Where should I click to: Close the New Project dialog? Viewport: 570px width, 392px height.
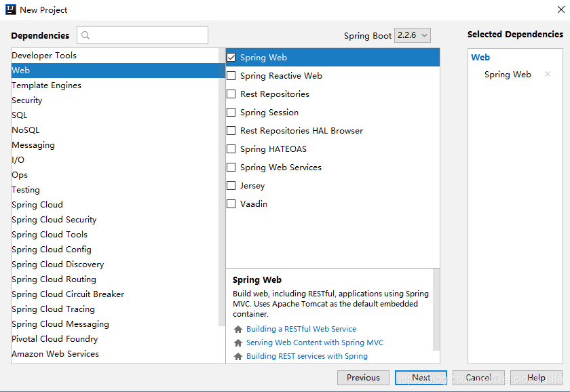pyautogui.click(x=561, y=9)
